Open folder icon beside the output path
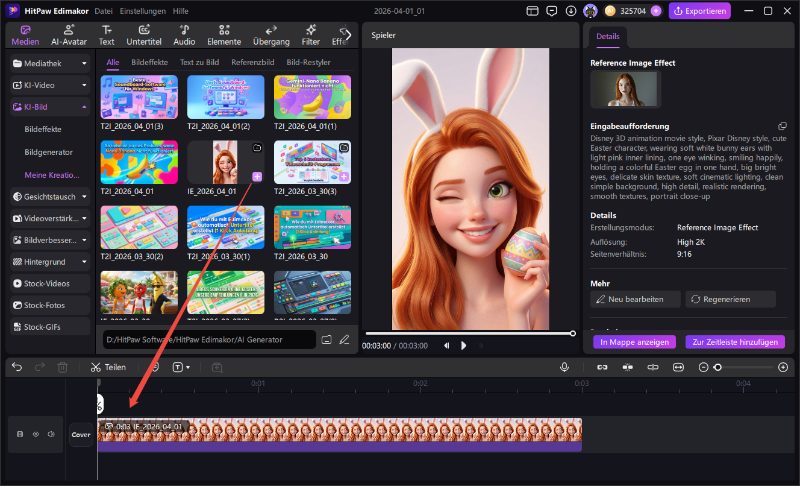The height and width of the screenshot is (486, 800). pyautogui.click(x=326, y=340)
